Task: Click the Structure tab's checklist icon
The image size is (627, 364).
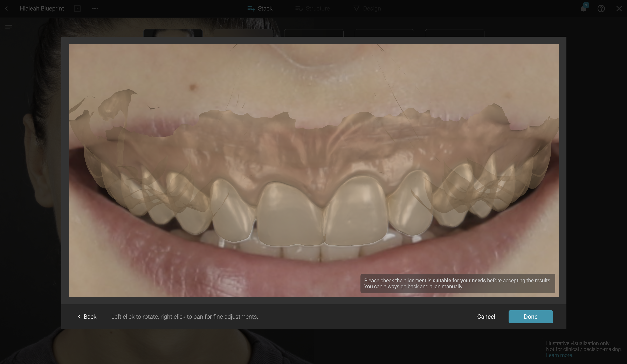Action: [x=299, y=9]
